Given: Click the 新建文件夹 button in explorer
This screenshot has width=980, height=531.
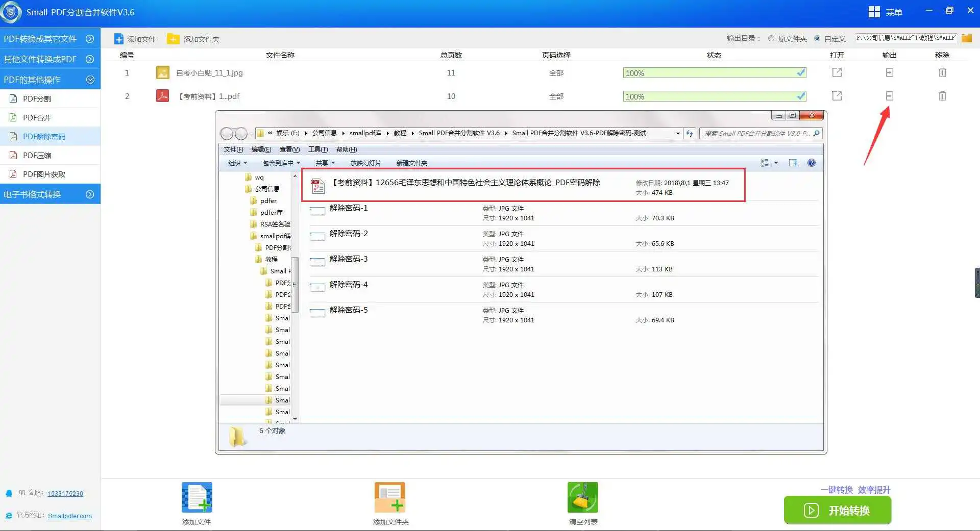Looking at the screenshot, I should [411, 163].
